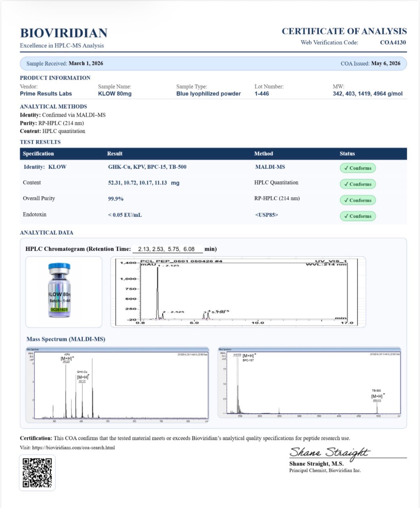Open the BPC-157 and TB-500 mass spectrum

point(309,382)
